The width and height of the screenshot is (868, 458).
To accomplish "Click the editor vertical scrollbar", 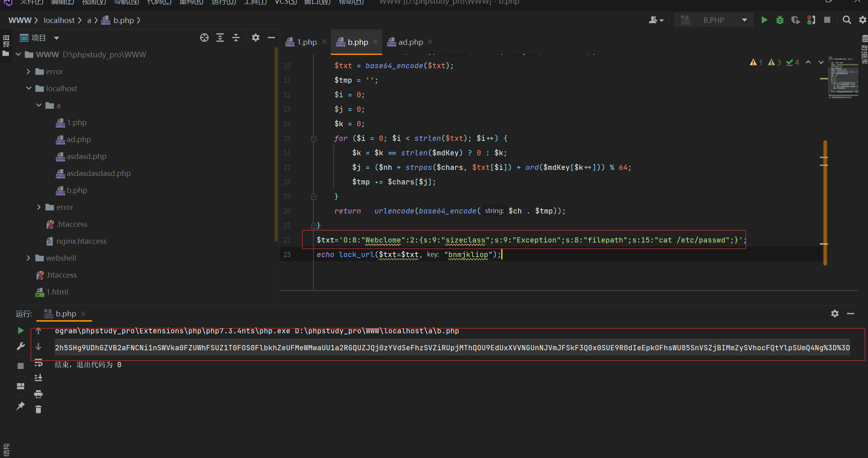I will tap(825, 202).
